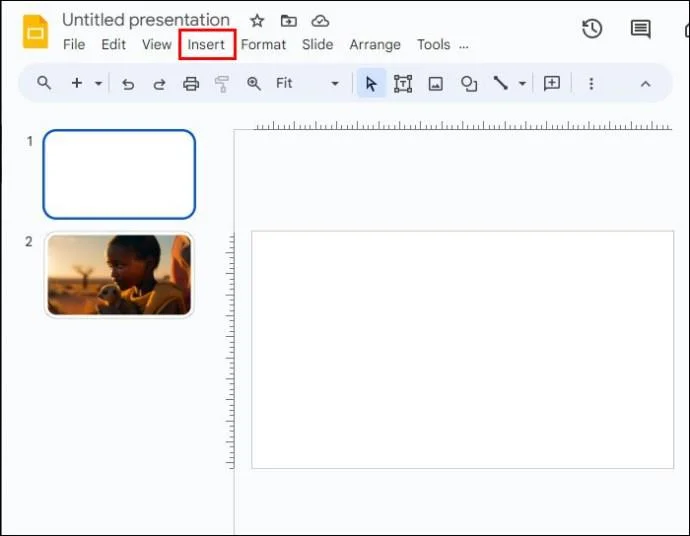This screenshot has height=536, width=690.
Task: Open the View menu
Action: click(157, 44)
